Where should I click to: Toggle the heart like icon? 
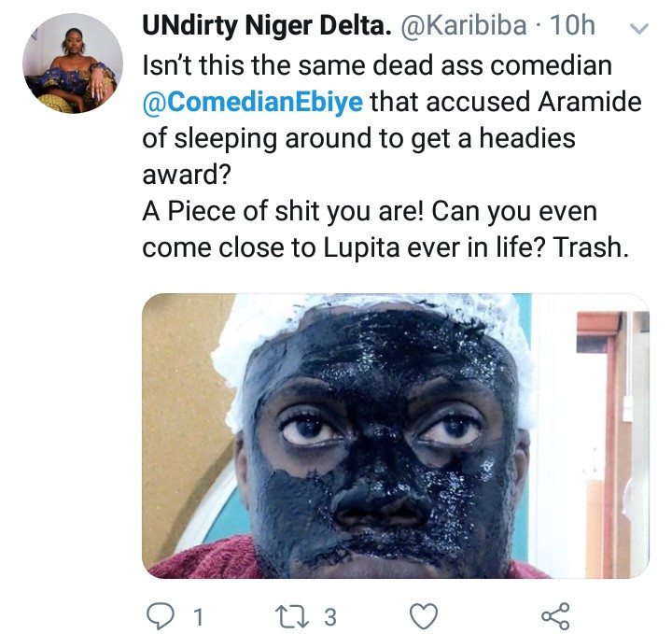[425, 615]
